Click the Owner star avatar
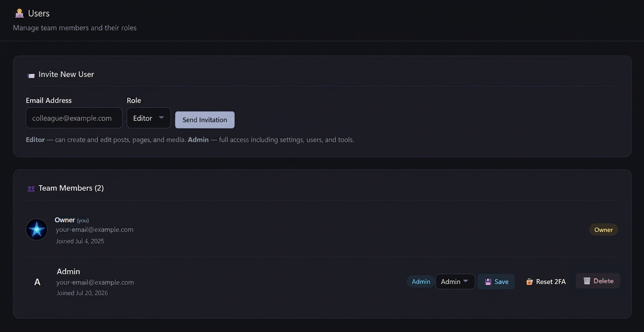The width and height of the screenshot is (644, 332). point(37,230)
